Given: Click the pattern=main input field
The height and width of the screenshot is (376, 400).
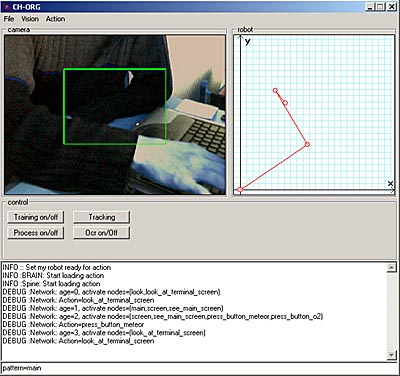Looking at the screenshot, I should (199, 368).
